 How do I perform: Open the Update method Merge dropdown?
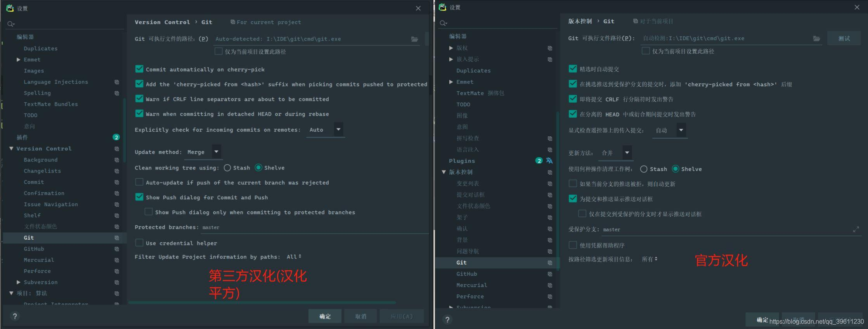pyautogui.click(x=203, y=152)
